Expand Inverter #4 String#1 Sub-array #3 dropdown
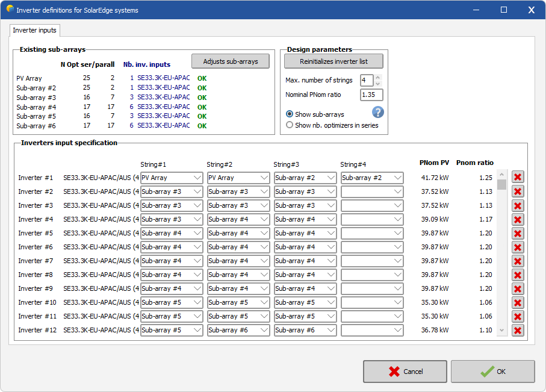The height and width of the screenshot is (392, 546). point(172,219)
